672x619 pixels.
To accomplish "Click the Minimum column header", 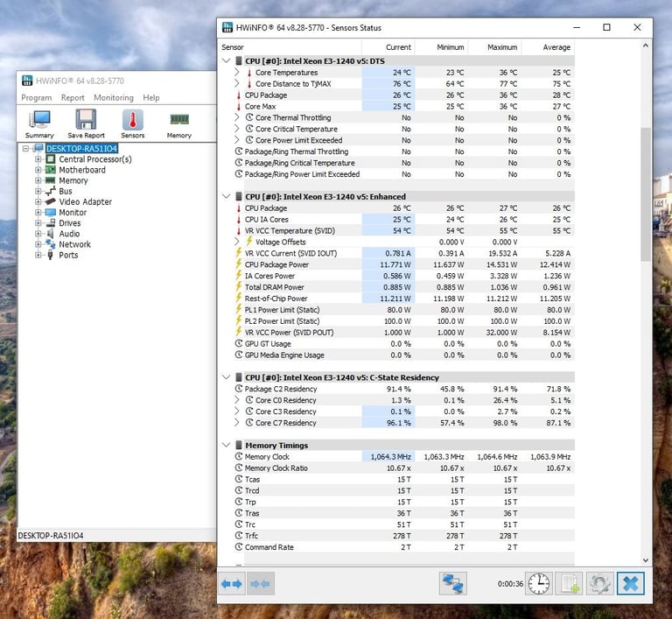I will (441, 47).
